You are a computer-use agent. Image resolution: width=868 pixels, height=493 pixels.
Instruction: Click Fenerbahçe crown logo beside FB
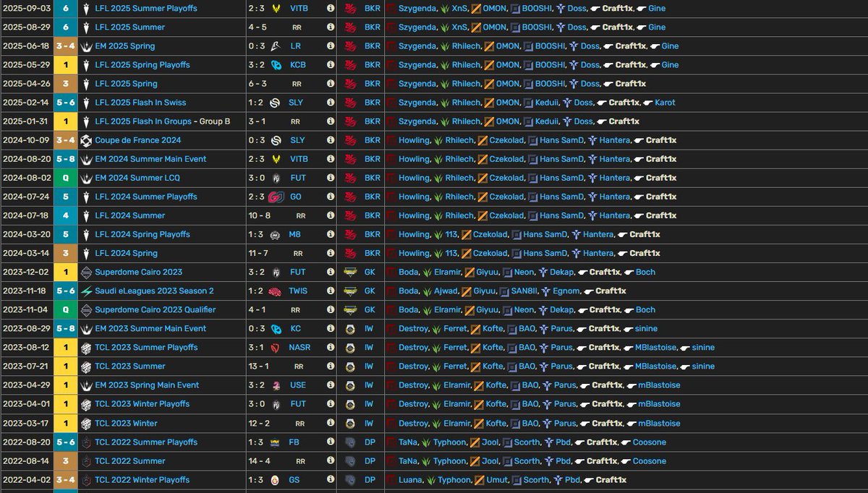pyautogui.click(x=276, y=442)
